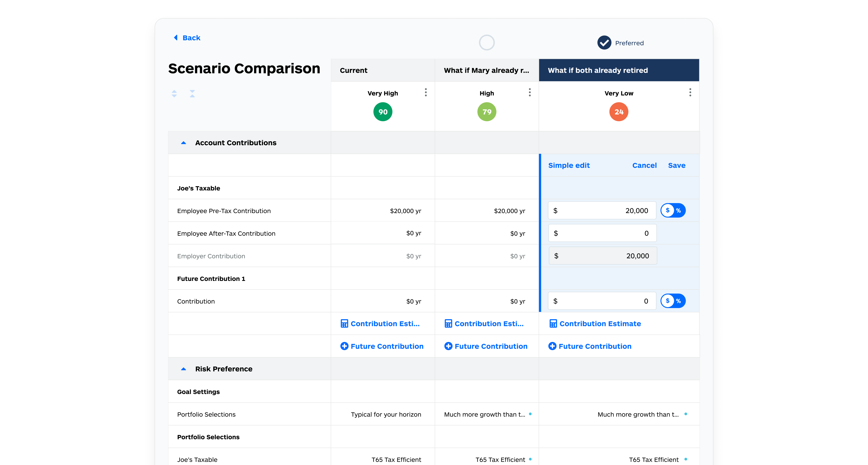Click Much more growth value in Mary column
This screenshot has height=465, width=868.
pos(484,414)
